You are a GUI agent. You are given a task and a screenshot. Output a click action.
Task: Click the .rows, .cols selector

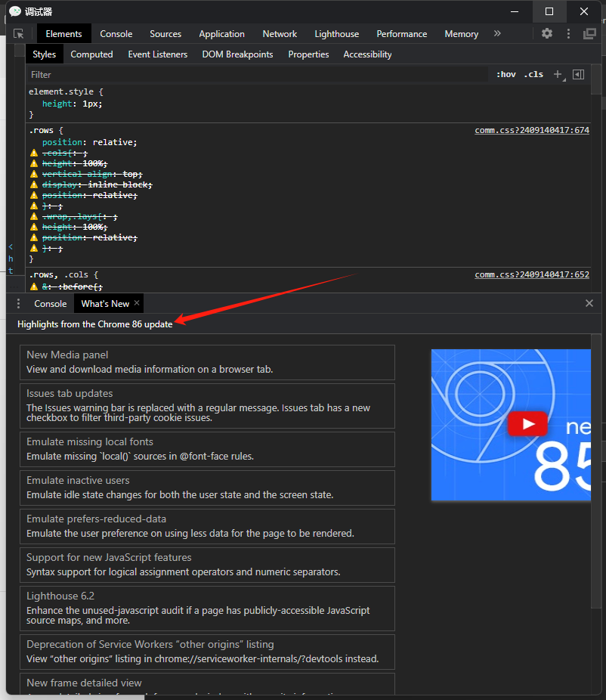coord(57,274)
